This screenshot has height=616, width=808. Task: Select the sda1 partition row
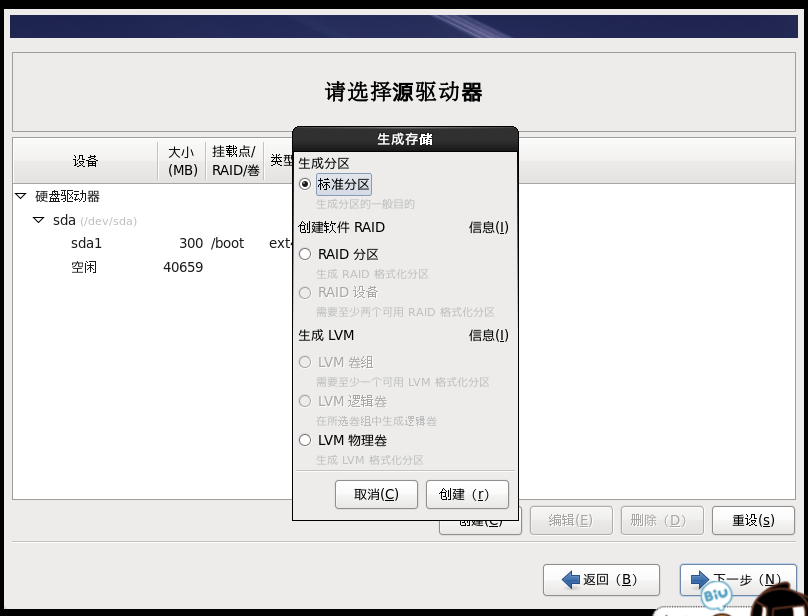coord(153,243)
